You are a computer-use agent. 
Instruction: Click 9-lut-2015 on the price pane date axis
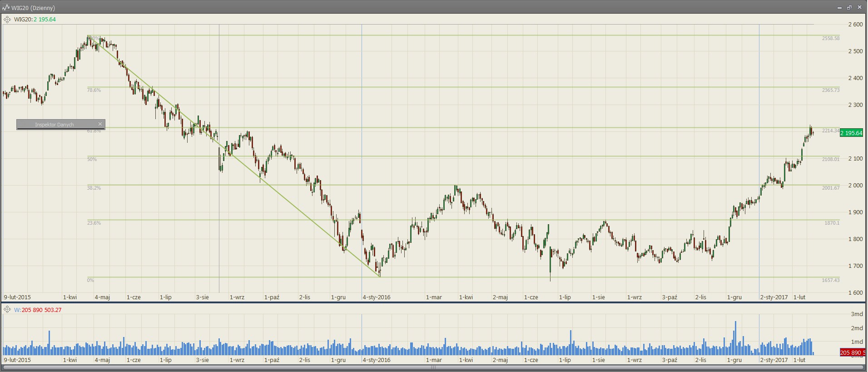[x=17, y=297]
